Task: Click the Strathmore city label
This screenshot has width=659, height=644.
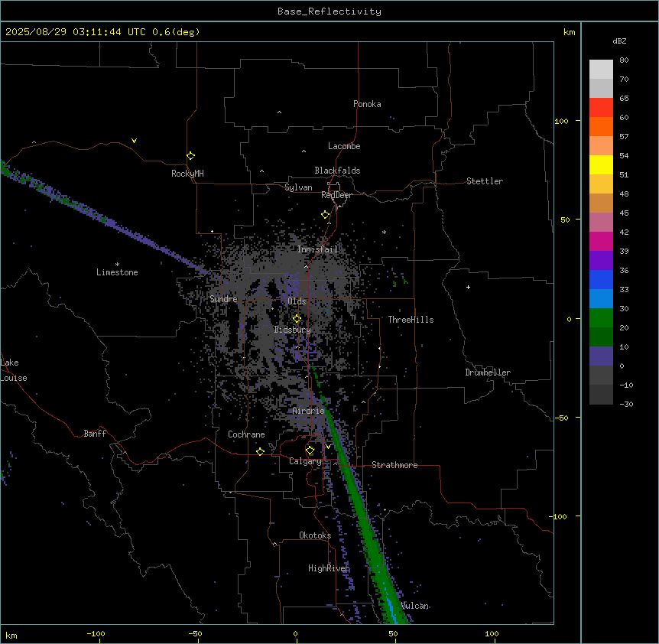Action: click(x=394, y=465)
